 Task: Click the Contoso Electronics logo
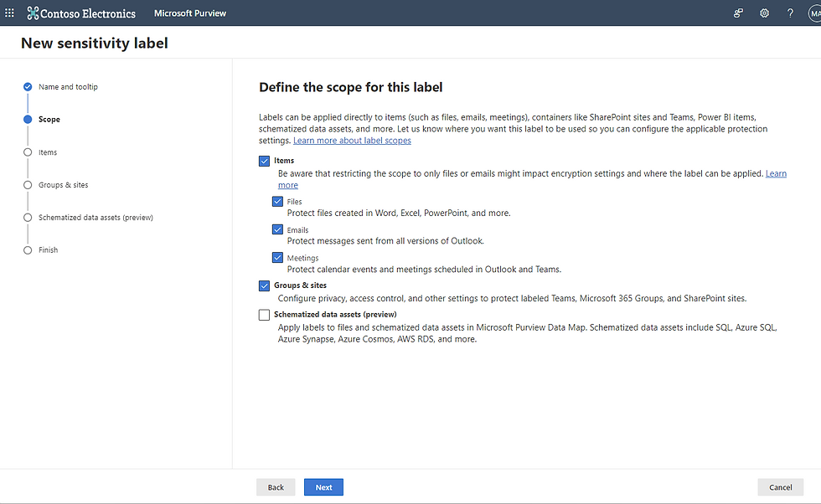81,13
